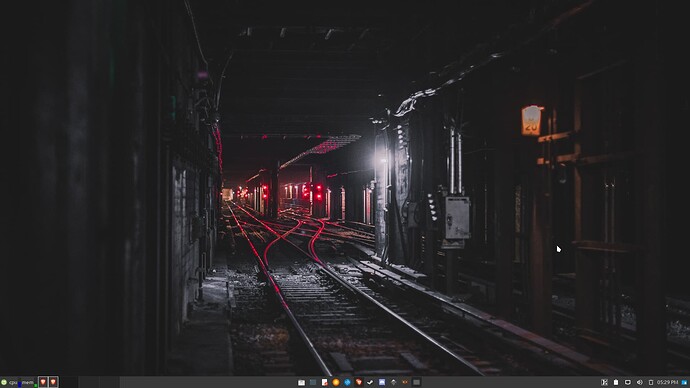Open the white checkmark tasks dock icon
The image size is (690, 388).
(370, 382)
